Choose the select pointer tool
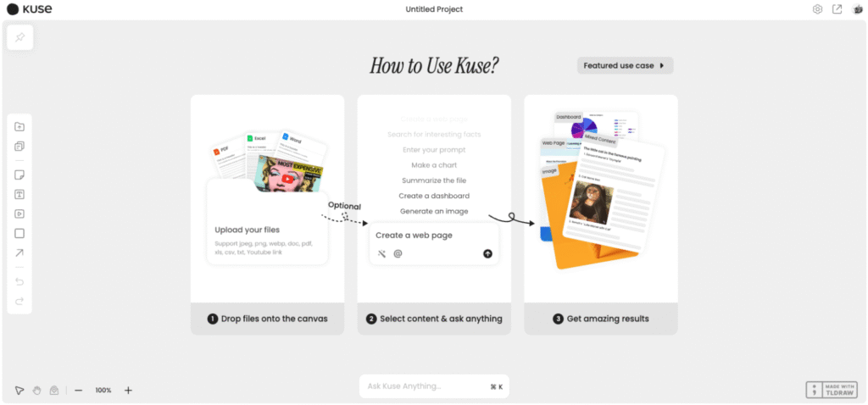This screenshot has height=405, width=868. (x=19, y=390)
